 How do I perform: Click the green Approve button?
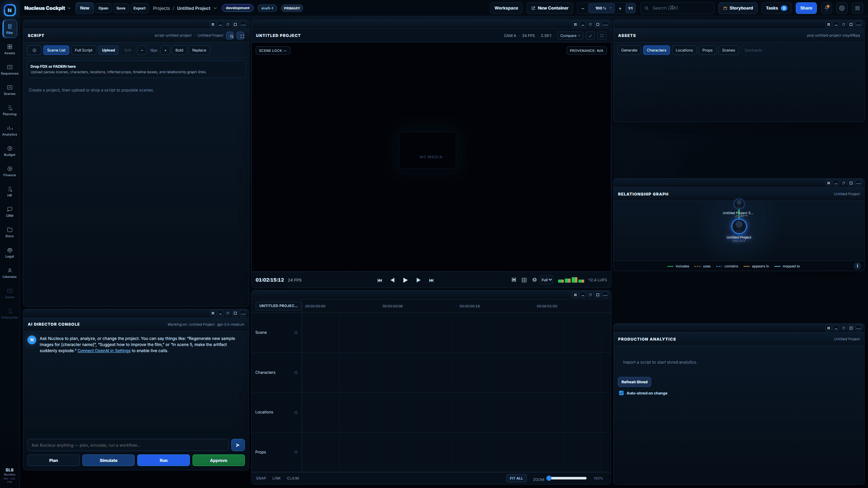click(219, 460)
